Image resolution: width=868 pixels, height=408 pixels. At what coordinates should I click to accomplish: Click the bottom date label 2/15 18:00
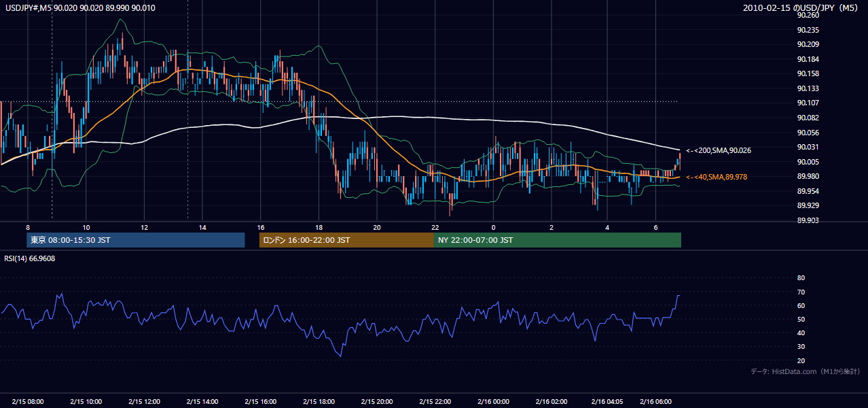click(319, 402)
